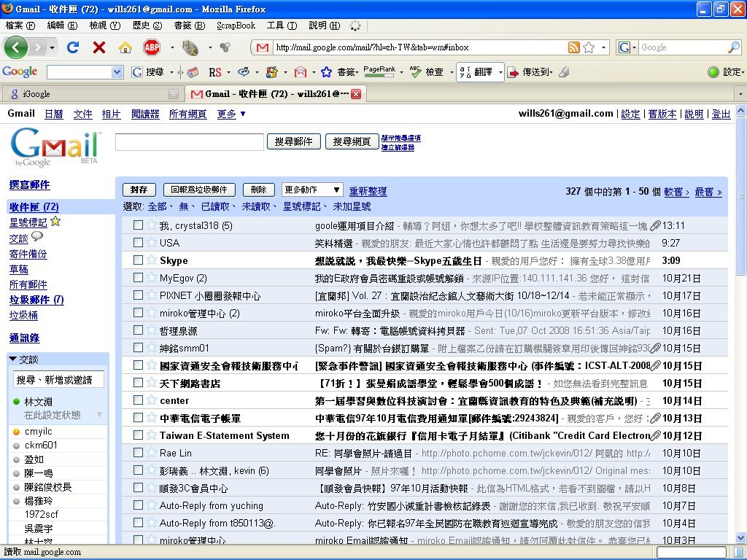747x560 pixels.
Task: Open the 工具 menu
Action: pyautogui.click(x=282, y=26)
